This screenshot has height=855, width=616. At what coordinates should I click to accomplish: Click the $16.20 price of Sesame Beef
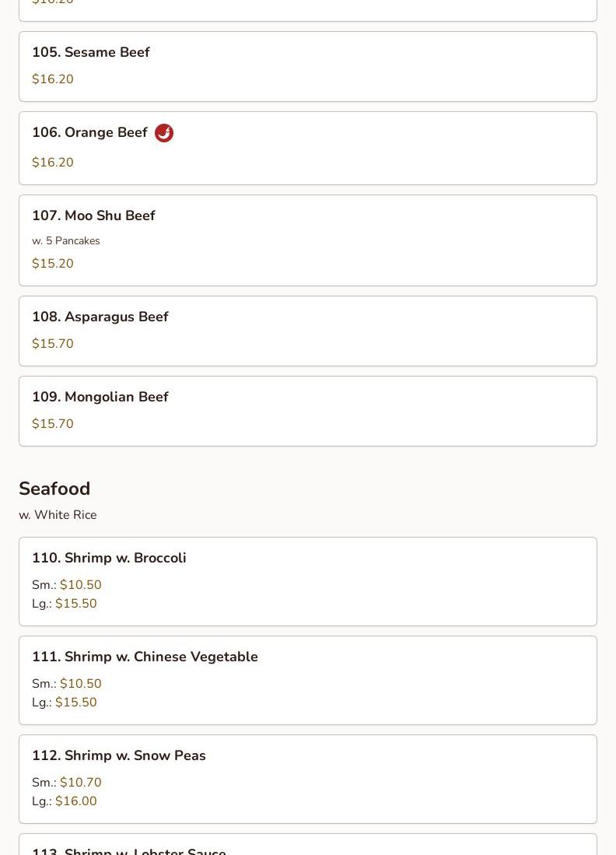click(53, 79)
